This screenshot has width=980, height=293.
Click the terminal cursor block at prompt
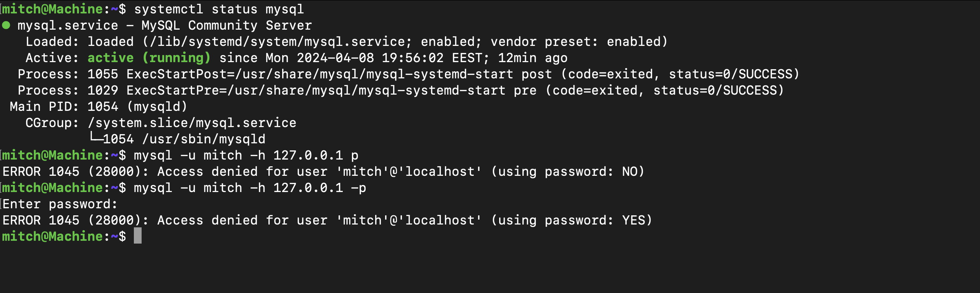pyautogui.click(x=138, y=236)
